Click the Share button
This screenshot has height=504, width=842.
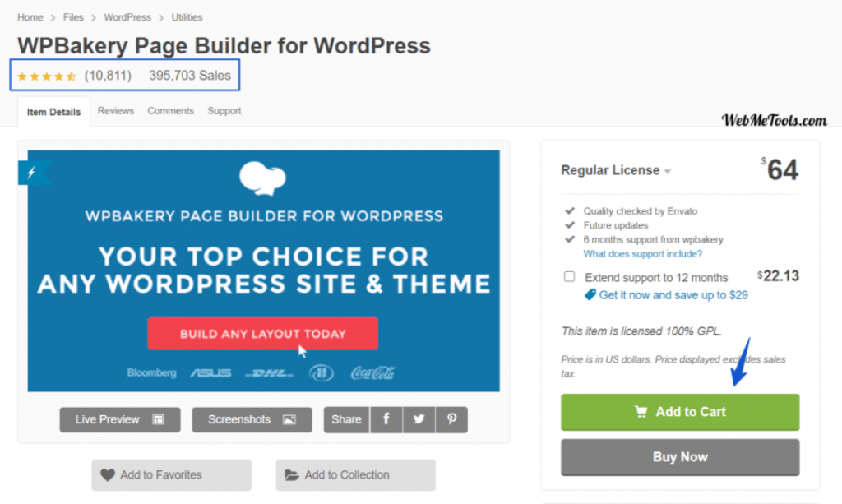346,420
